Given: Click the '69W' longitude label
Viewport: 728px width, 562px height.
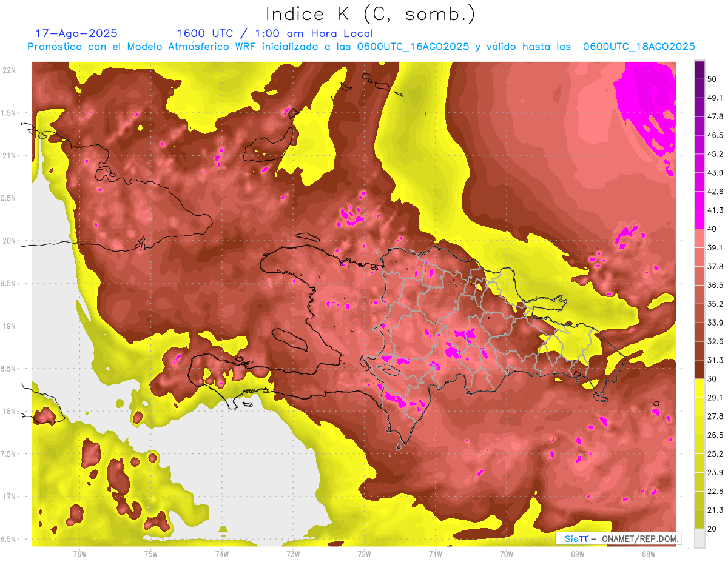Looking at the screenshot, I should [578, 554].
